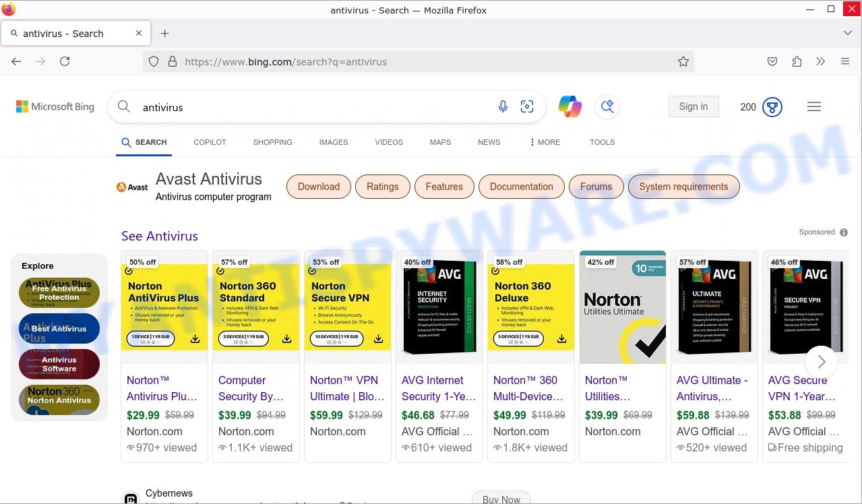The image size is (862, 504).
Task: Open AVG Ultimate product image
Action: tap(714, 307)
